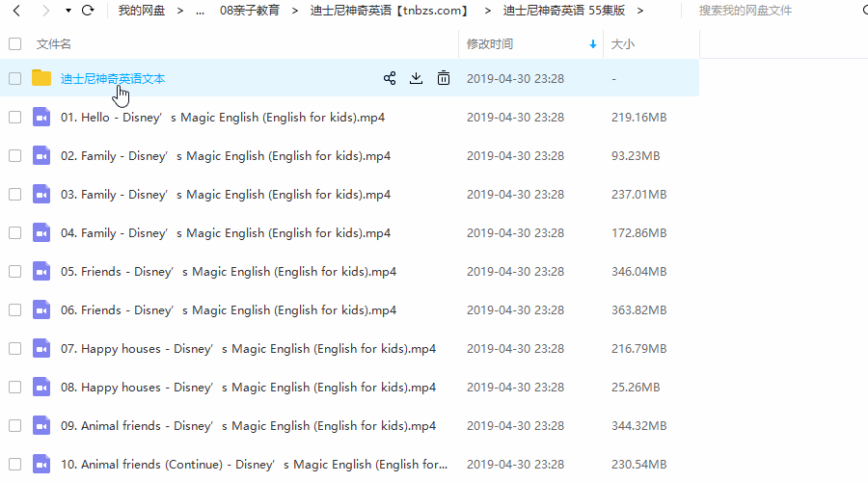Open the 迪士尼神奇英语文本 folder link
The width and height of the screenshot is (868, 483).
click(x=113, y=78)
